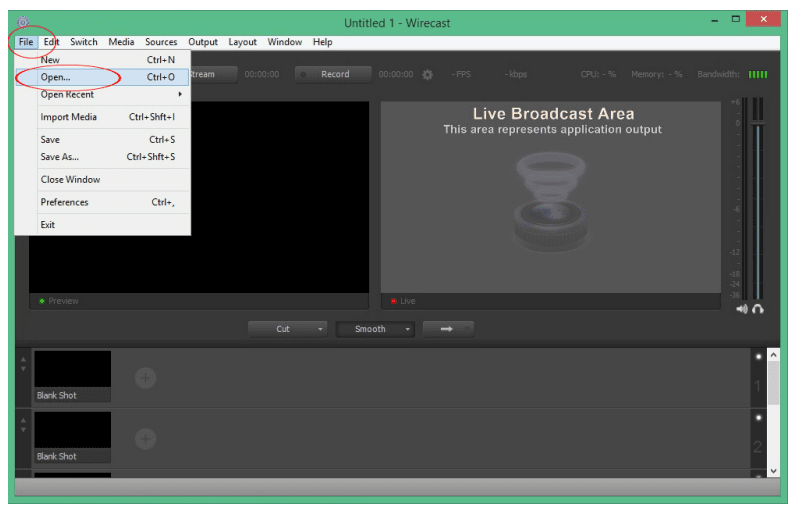Choose Open... from the File menu
Screen dimensions: 798x516
point(102,77)
